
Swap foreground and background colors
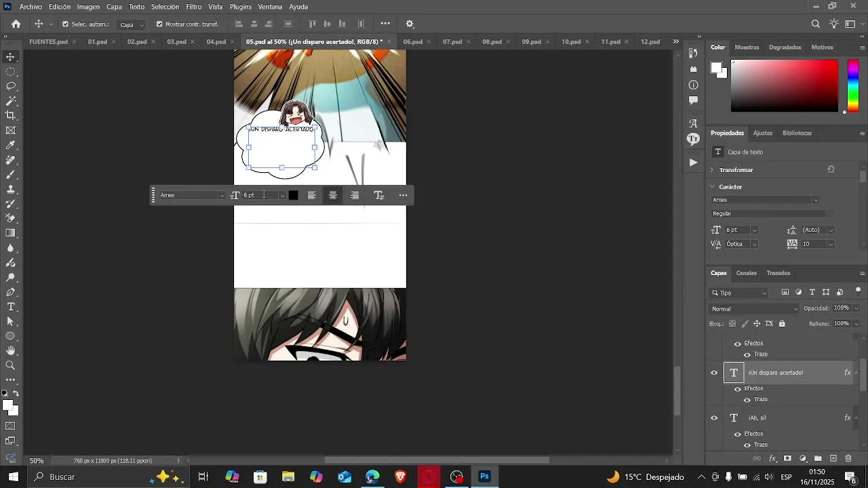(x=16, y=394)
